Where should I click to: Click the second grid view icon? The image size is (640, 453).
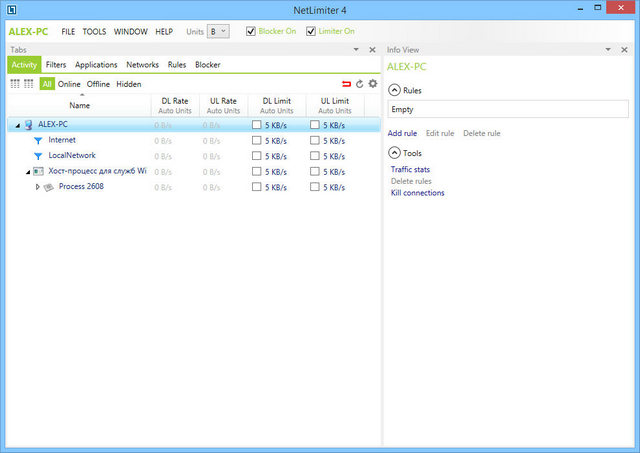click(29, 84)
